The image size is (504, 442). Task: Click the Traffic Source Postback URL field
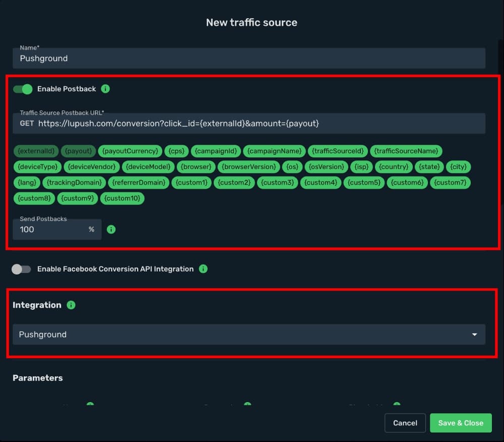(249, 123)
